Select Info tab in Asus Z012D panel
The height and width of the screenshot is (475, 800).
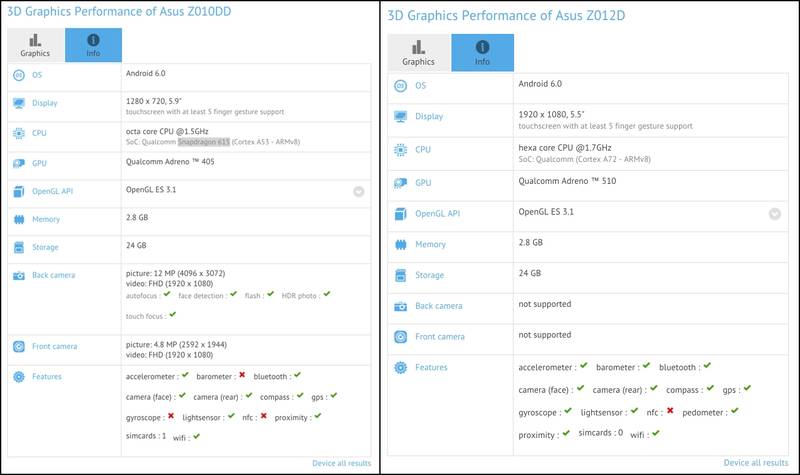pos(483,53)
